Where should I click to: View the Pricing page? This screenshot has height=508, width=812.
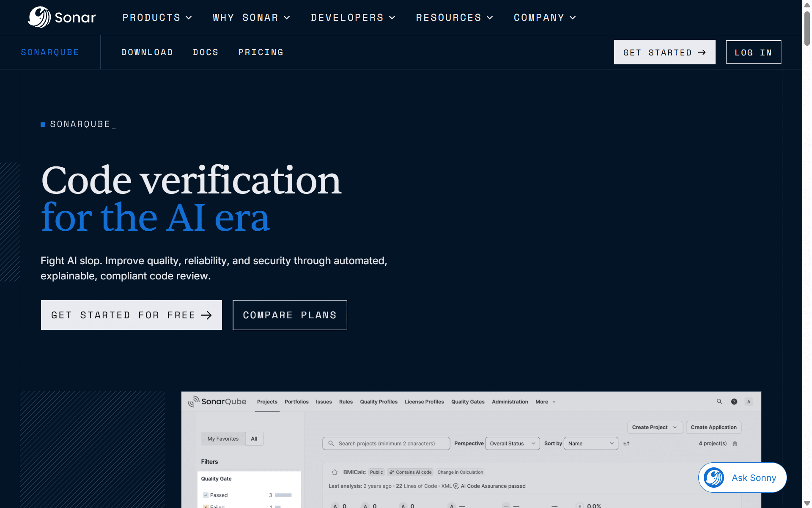261,52
